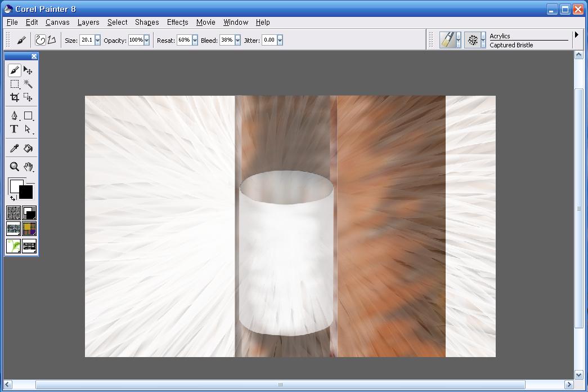This screenshot has width=588, height=392.
Task: Enable Freehand Strokes mode
Action: pyautogui.click(x=40, y=40)
